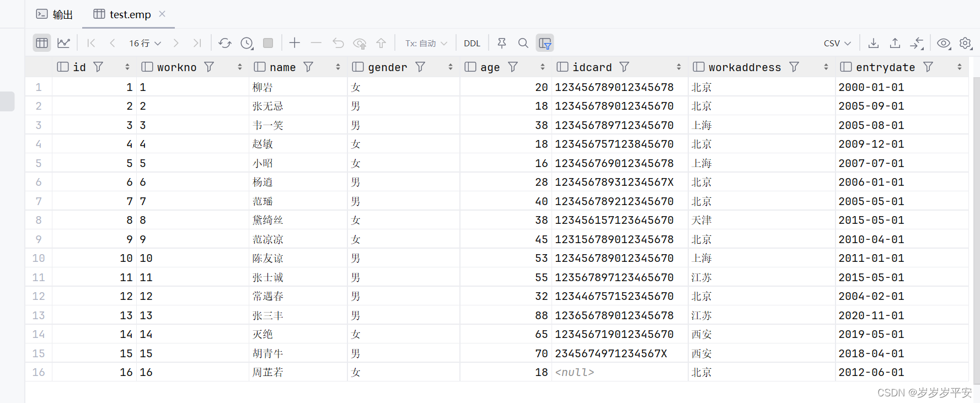Select the <null> idcard cell

(x=619, y=372)
